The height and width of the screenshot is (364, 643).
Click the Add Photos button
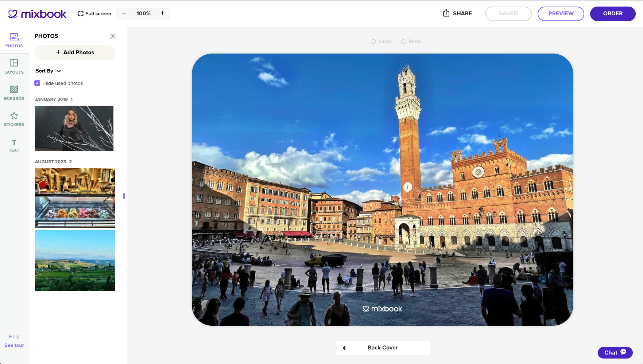pyautogui.click(x=75, y=52)
